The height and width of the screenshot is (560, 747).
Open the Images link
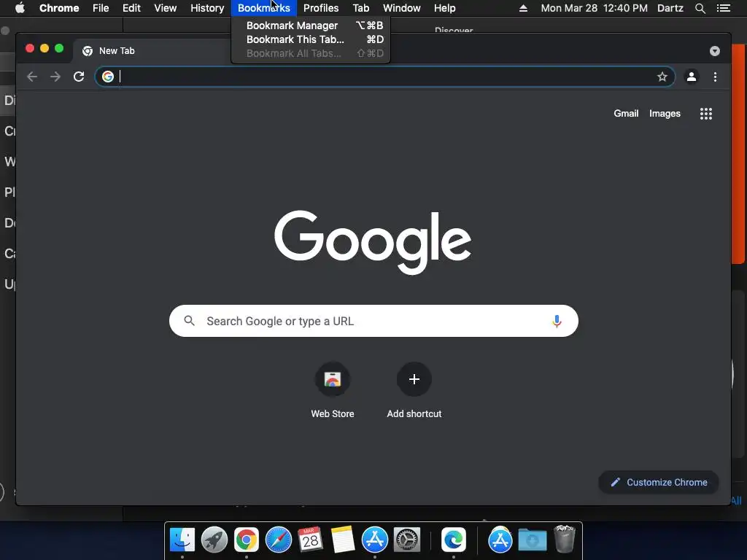coord(665,113)
